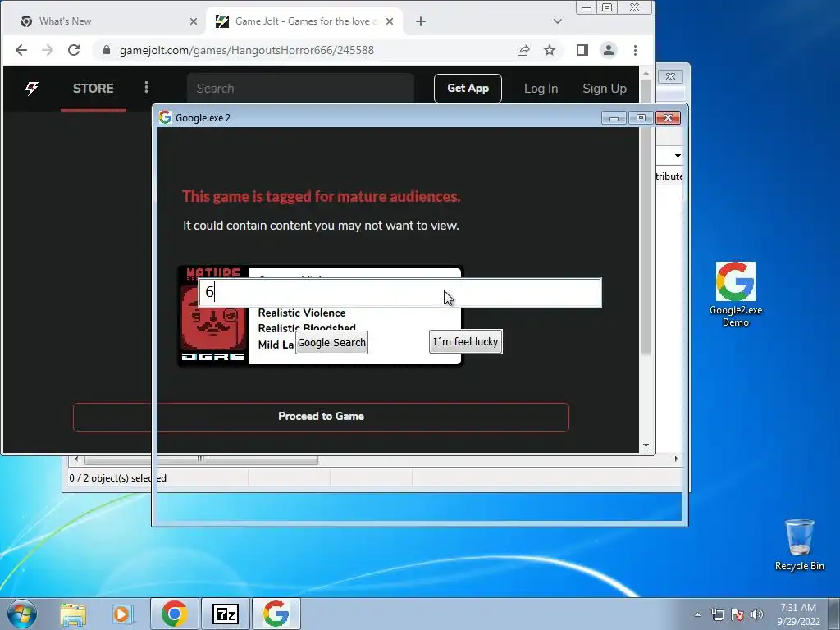840x630 pixels.
Task: Minimize the Chrome window
Action: (587, 8)
